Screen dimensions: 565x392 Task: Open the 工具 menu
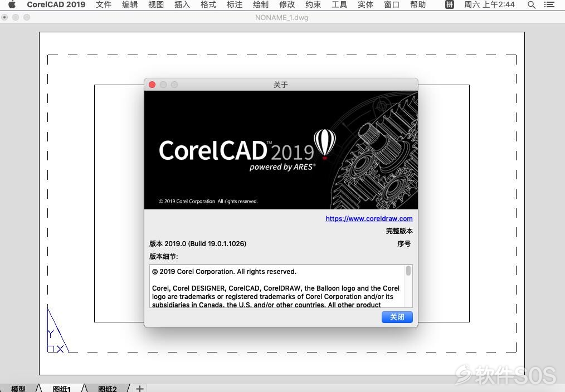click(339, 4)
